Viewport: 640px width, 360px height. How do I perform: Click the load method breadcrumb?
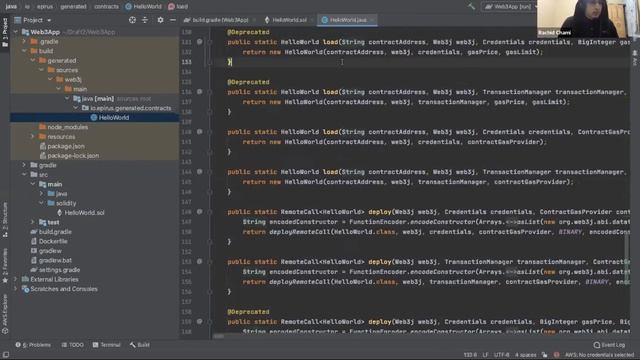(178, 7)
